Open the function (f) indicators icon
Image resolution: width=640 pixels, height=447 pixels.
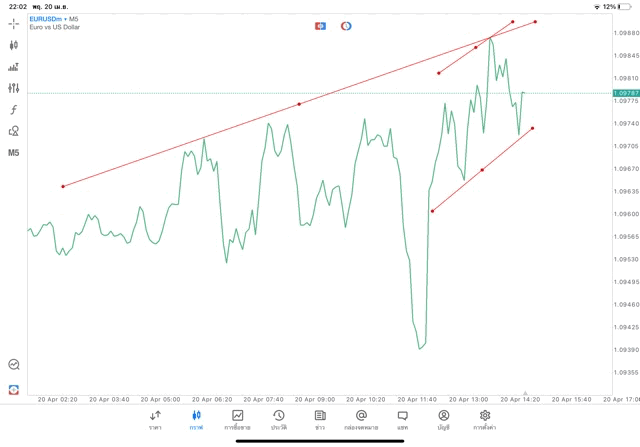click(x=14, y=110)
